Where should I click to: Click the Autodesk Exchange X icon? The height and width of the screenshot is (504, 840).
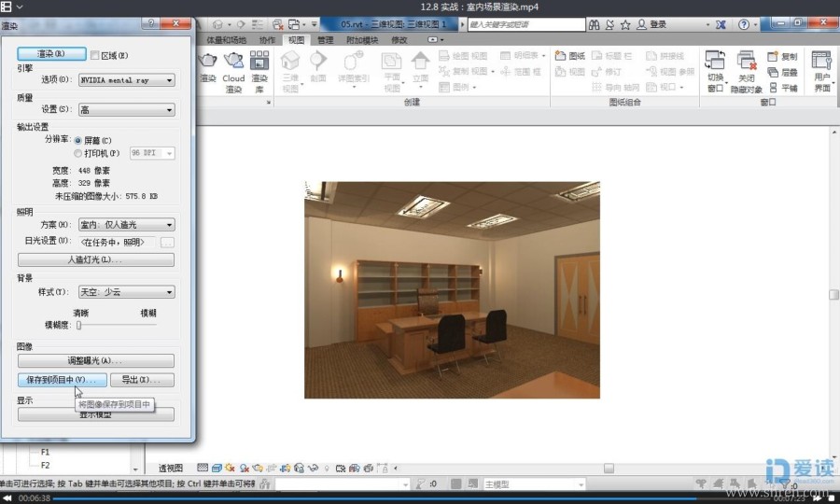click(721, 24)
